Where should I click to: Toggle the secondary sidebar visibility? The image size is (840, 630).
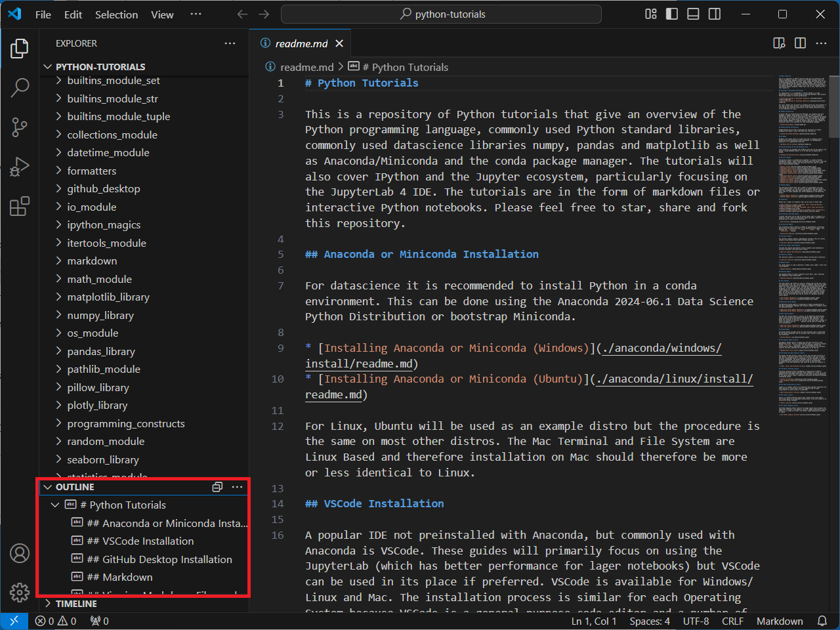[715, 14]
